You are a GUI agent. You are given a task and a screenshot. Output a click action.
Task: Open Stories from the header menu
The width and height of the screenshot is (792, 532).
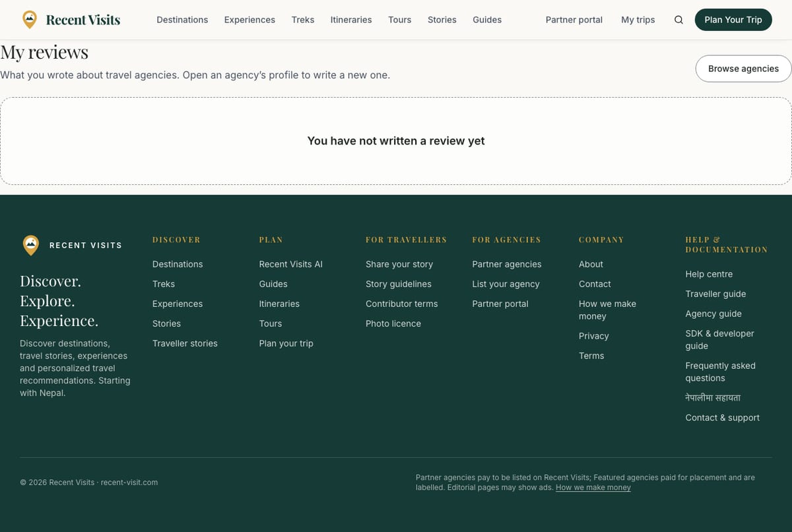coord(442,20)
